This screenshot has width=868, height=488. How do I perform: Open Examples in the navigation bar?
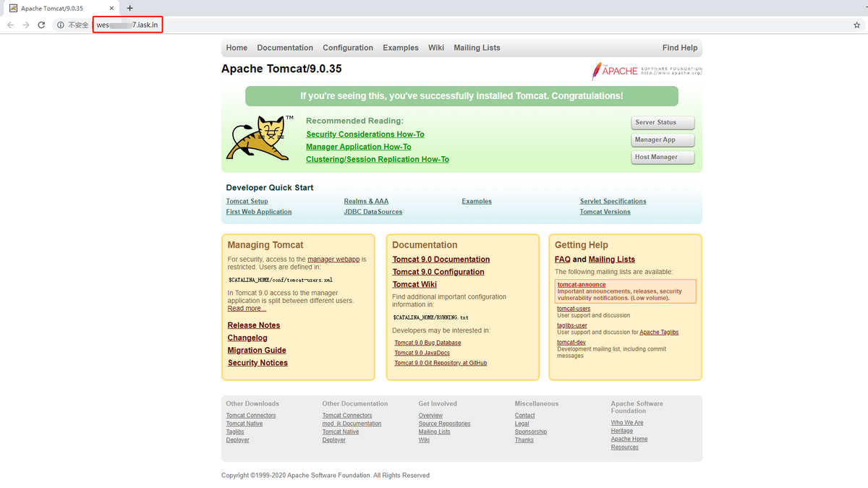[401, 48]
